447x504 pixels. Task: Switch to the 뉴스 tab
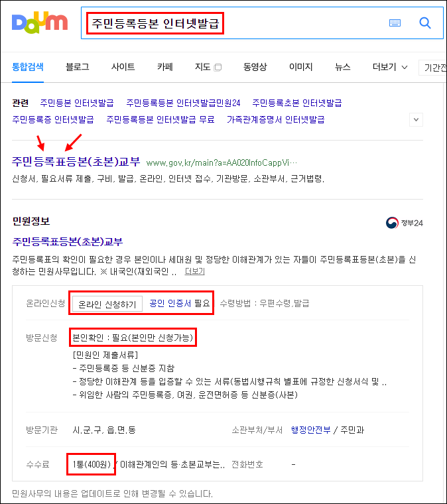(343, 67)
